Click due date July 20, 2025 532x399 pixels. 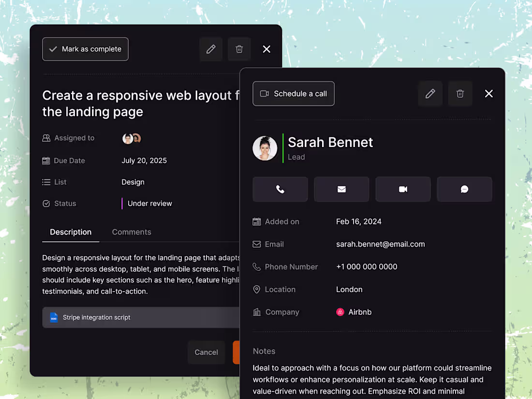coord(144,161)
